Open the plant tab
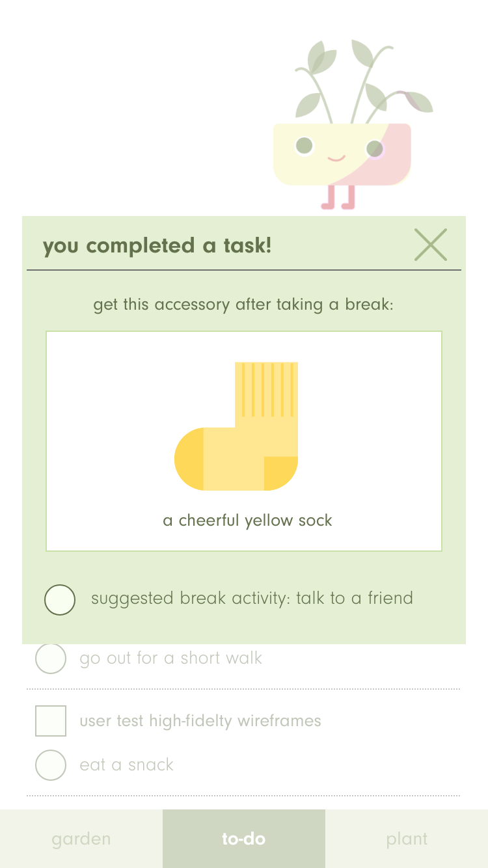The height and width of the screenshot is (868, 488). pos(407,839)
